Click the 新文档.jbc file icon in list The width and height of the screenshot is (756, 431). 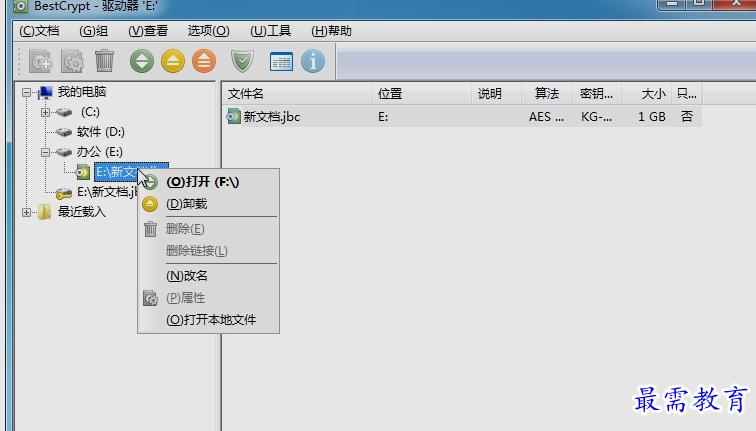(234, 116)
